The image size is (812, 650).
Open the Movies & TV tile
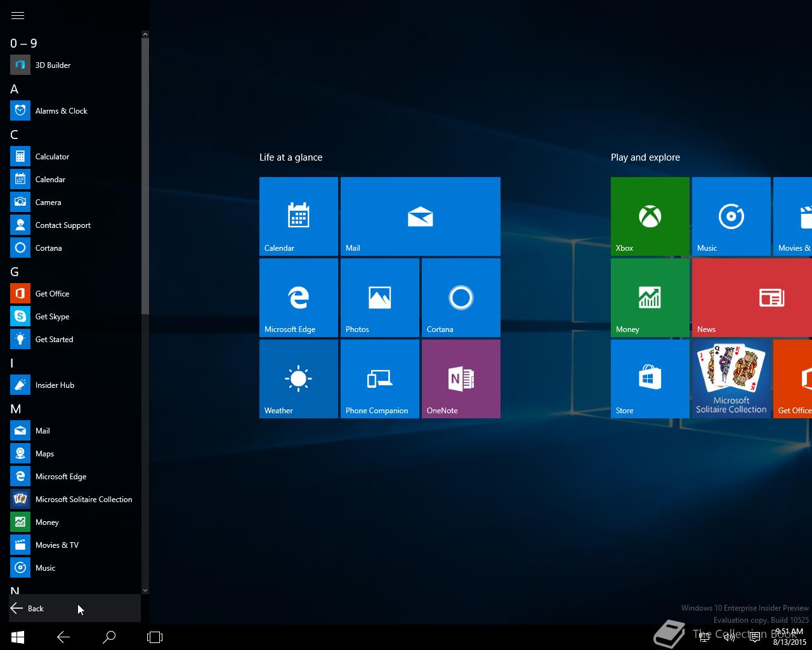coord(793,216)
